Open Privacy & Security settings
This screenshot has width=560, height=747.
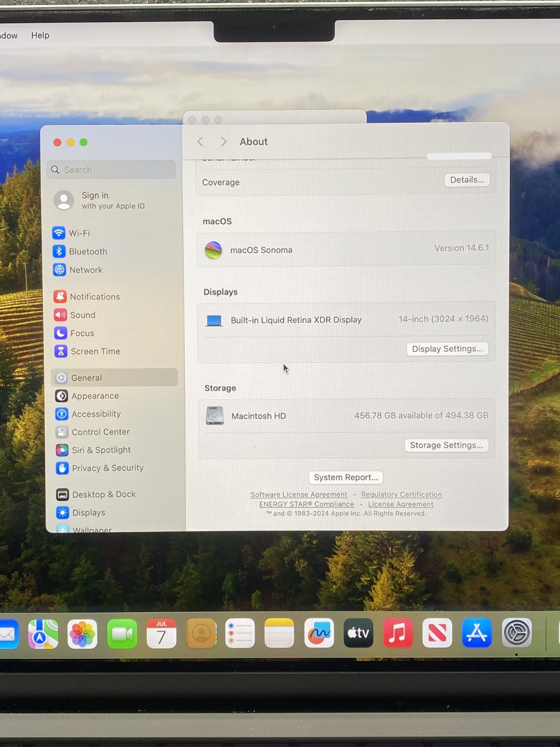coord(100,468)
